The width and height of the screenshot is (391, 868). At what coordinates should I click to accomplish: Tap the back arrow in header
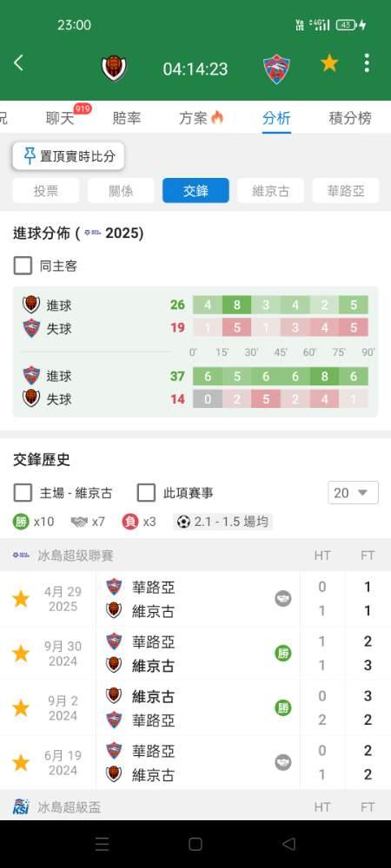18,63
